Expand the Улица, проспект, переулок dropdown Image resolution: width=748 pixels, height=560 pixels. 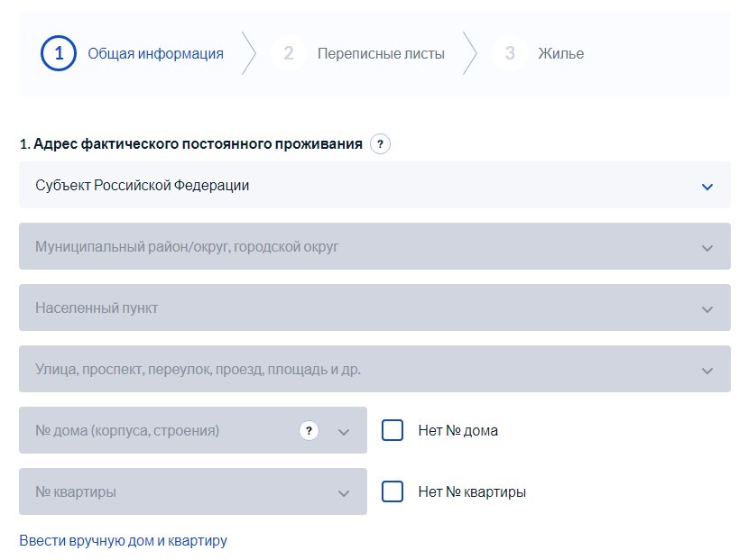(361, 370)
